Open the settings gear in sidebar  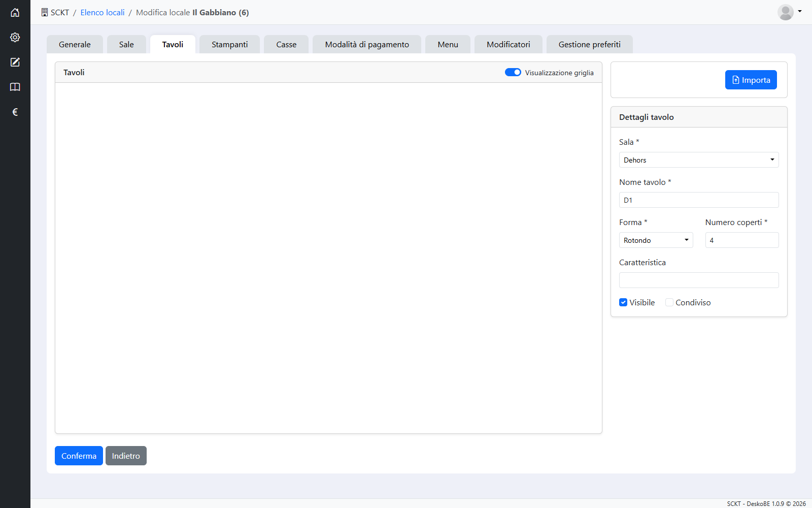[x=15, y=37]
